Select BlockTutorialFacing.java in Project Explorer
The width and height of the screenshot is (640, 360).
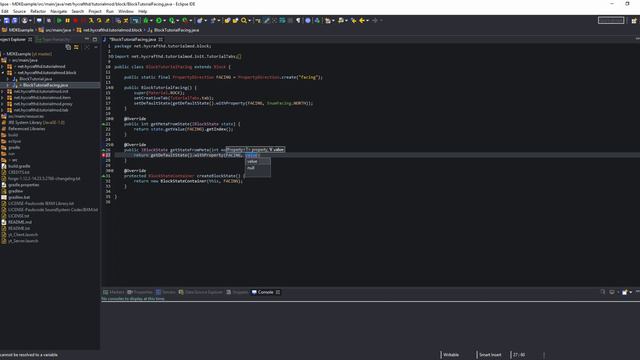[x=45, y=85]
